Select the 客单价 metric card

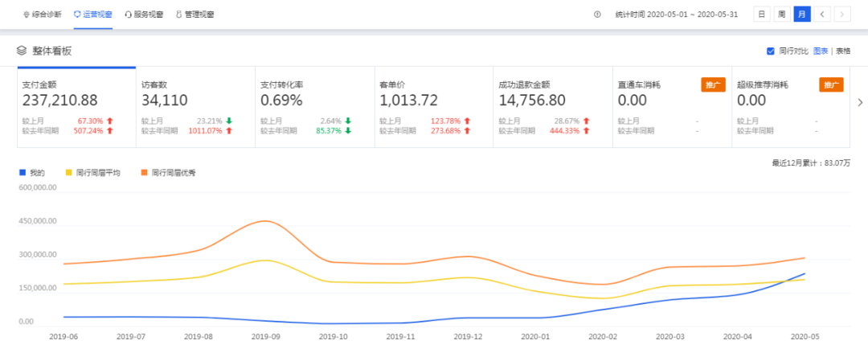coord(434,107)
